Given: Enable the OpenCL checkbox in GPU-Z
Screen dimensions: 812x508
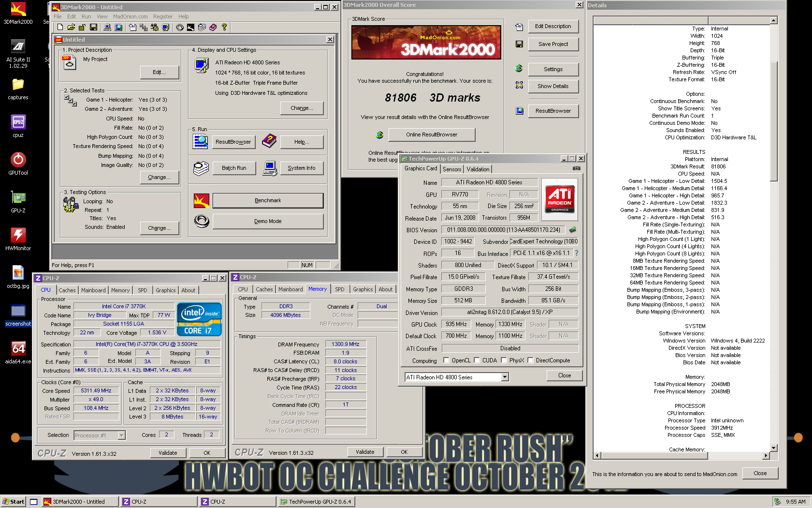Looking at the screenshot, I should (x=446, y=360).
